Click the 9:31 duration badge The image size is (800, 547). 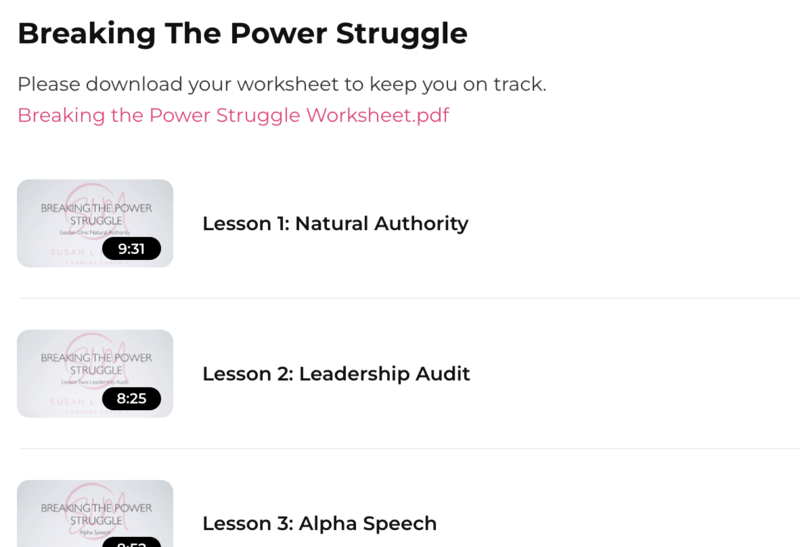(x=131, y=249)
